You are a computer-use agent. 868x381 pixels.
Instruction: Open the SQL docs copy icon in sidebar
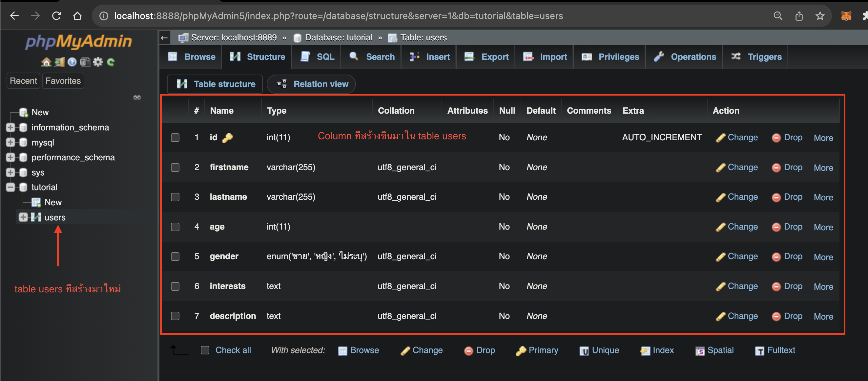(x=85, y=62)
